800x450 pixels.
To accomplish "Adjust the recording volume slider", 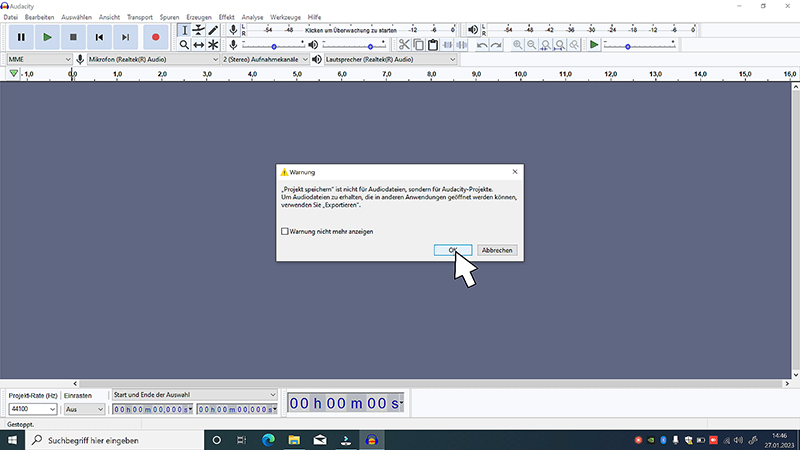I will (x=273, y=45).
